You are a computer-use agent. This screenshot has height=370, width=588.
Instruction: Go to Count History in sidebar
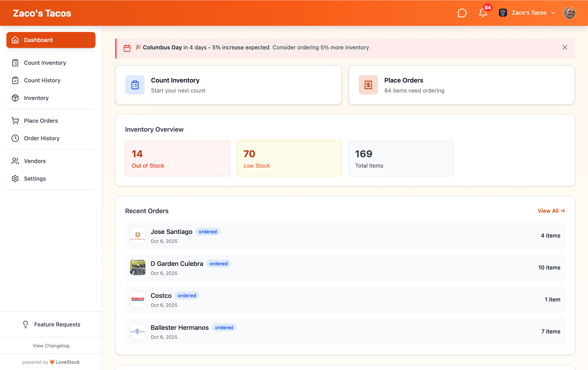click(x=42, y=81)
